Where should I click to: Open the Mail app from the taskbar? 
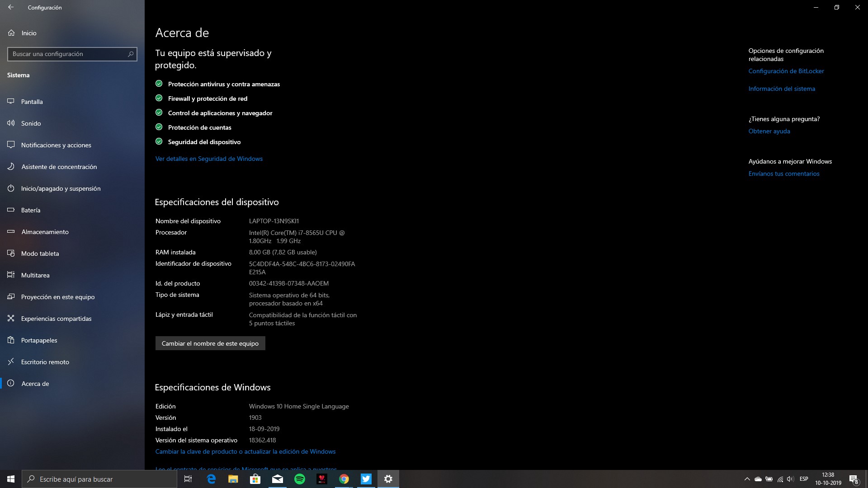[x=278, y=479]
